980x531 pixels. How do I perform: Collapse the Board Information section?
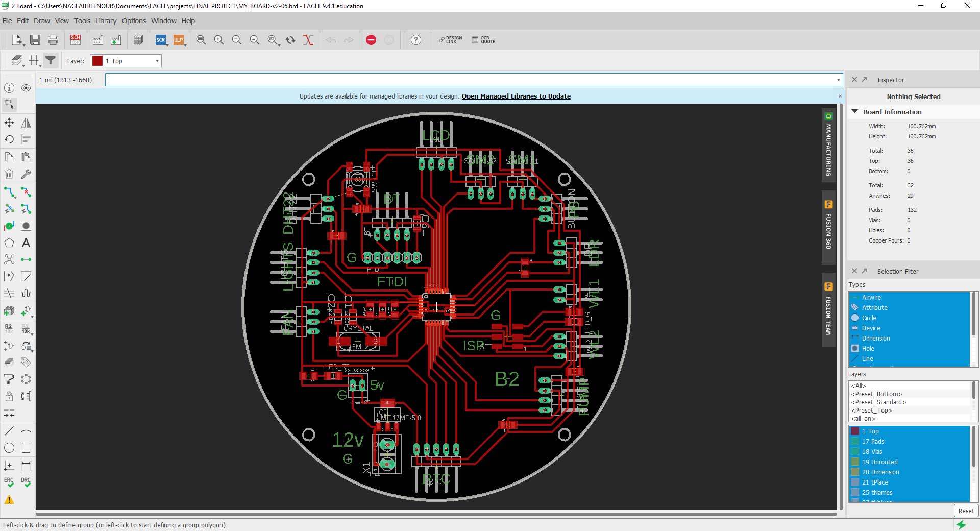tap(855, 111)
